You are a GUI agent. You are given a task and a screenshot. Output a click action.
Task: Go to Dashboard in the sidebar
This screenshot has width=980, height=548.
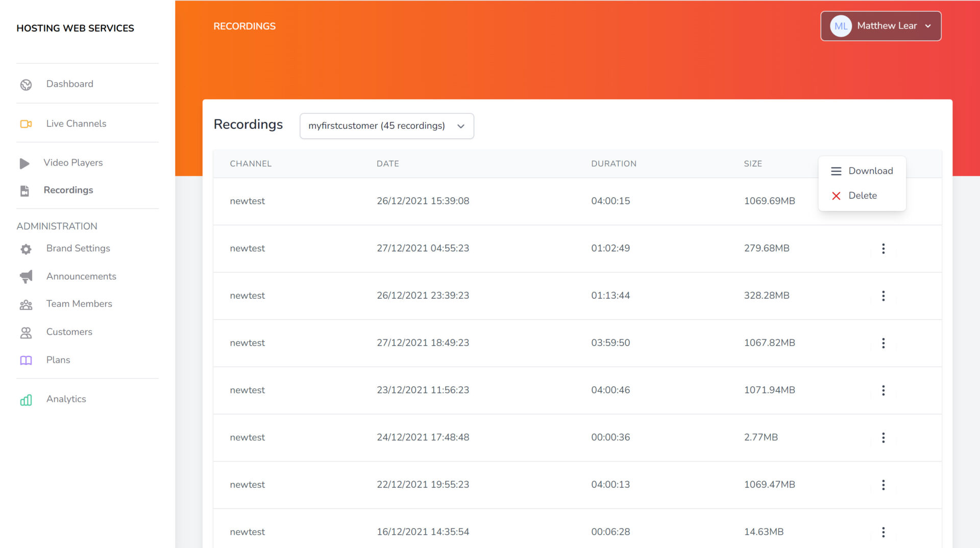tap(69, 84)
